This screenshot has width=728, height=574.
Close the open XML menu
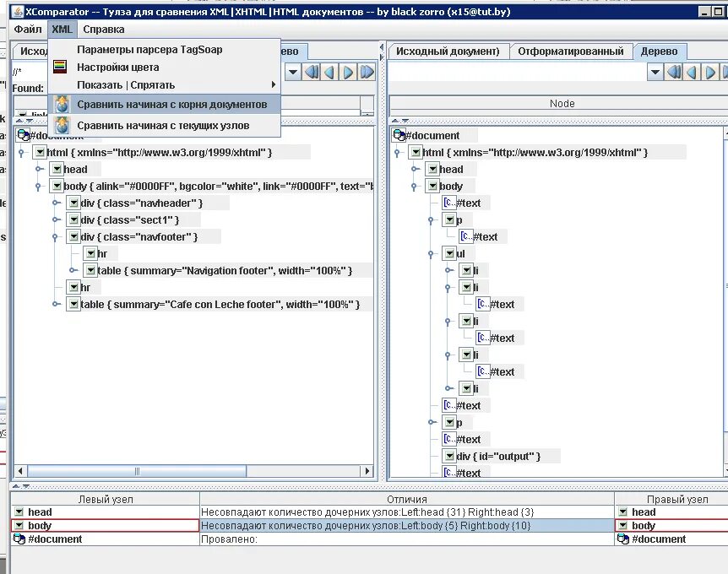click(x=62, y=30)
